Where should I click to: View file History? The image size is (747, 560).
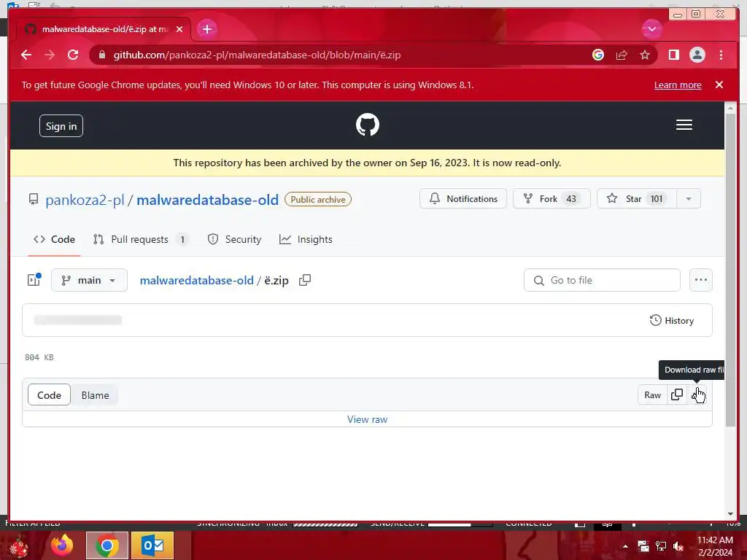tap(672, 321)
